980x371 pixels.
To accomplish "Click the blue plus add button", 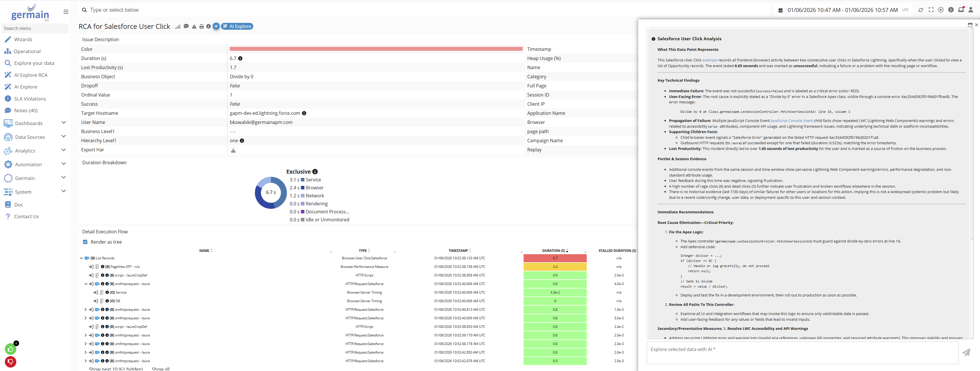I will coord(216,26).
